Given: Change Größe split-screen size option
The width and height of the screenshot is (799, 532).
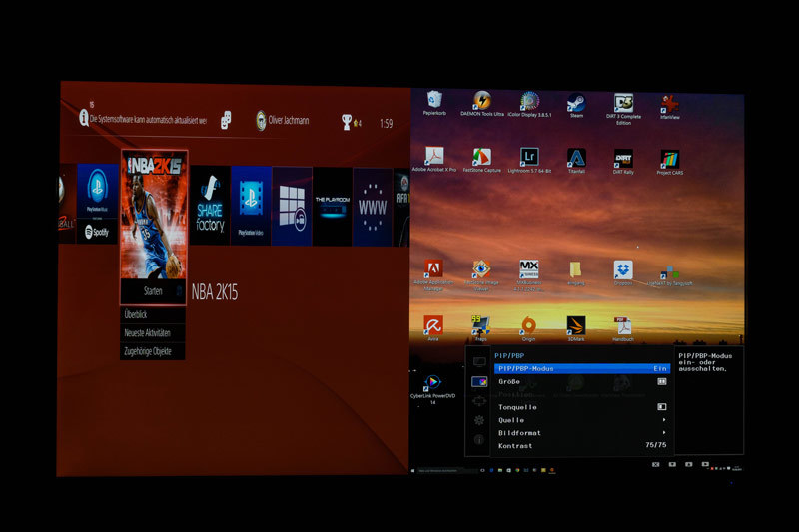Looking at the screenshot, I should 582,382.
